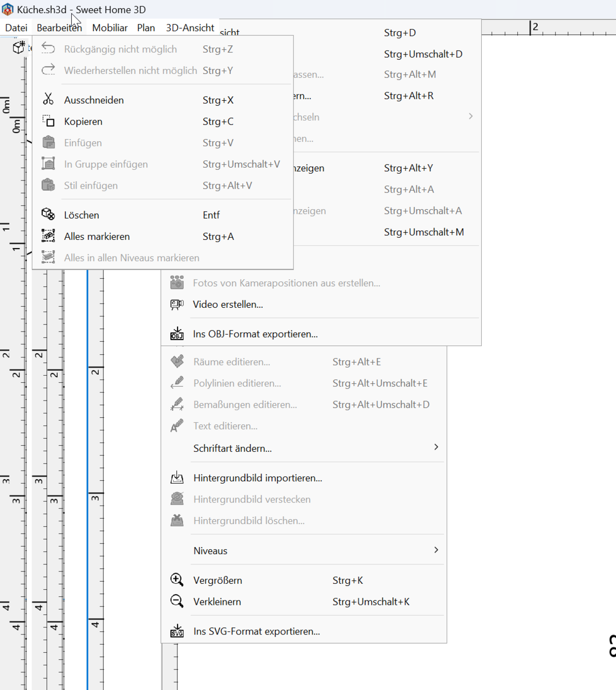The image size is (616, 690).
Task: Click the Wiederherstellen redo arrow icon
Action: coord(49,70)
